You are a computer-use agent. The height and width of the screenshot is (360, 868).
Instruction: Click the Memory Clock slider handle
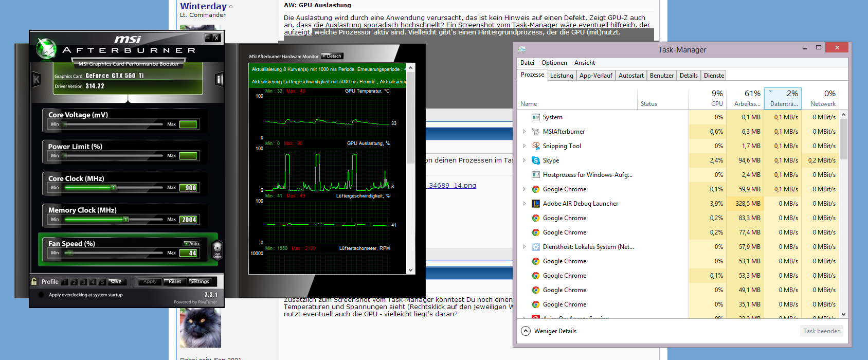coord(126,220)
